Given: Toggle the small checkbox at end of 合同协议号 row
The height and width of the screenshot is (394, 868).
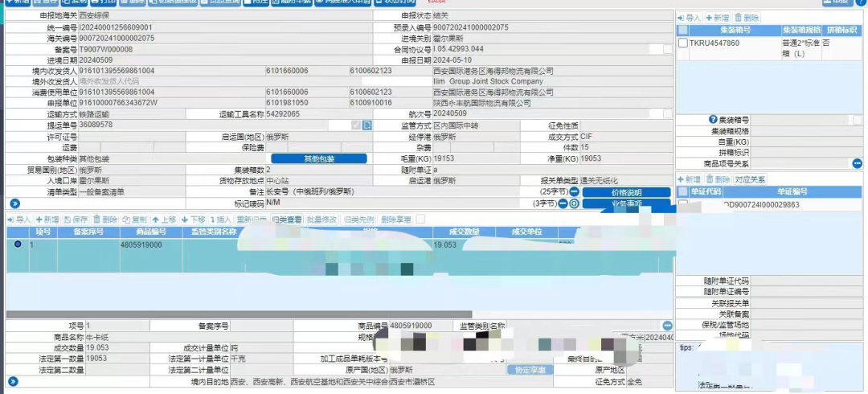Looking at the screenshot, I should click(668, 49).
